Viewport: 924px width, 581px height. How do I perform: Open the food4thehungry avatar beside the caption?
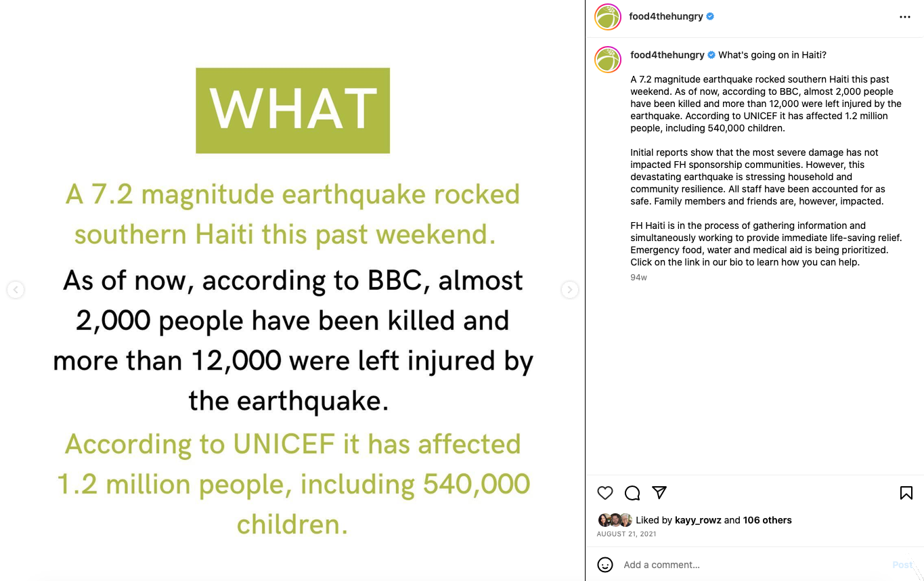click(x=608, y=60)
